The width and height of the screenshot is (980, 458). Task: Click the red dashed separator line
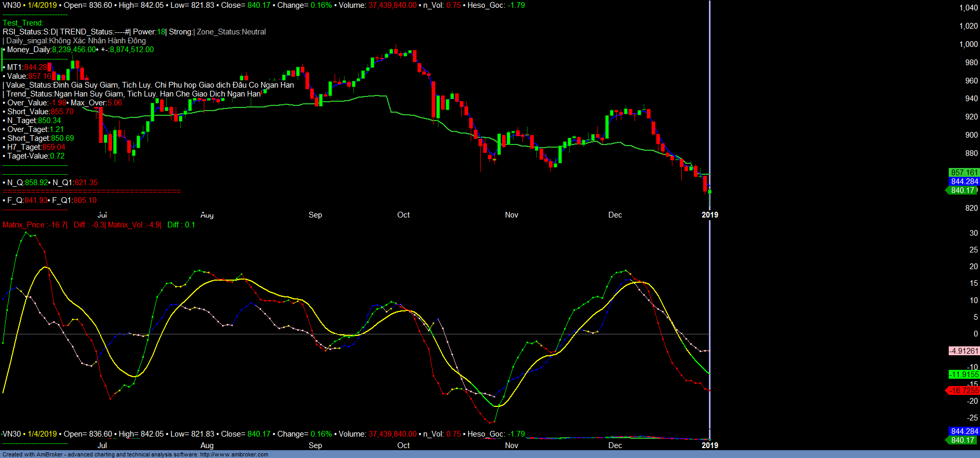pyautogui.click(x=92, y=191)
